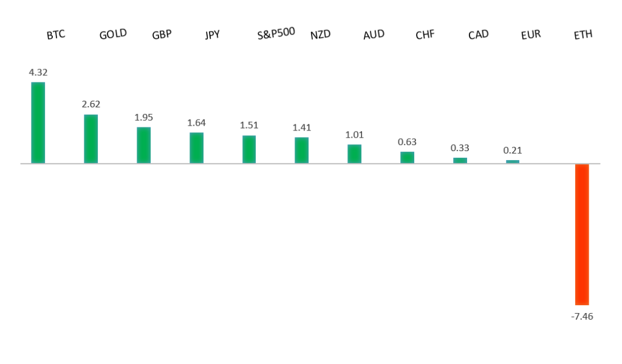622x364 pixels.
Task: Select the AUD bar
Action: coord(354,154)
